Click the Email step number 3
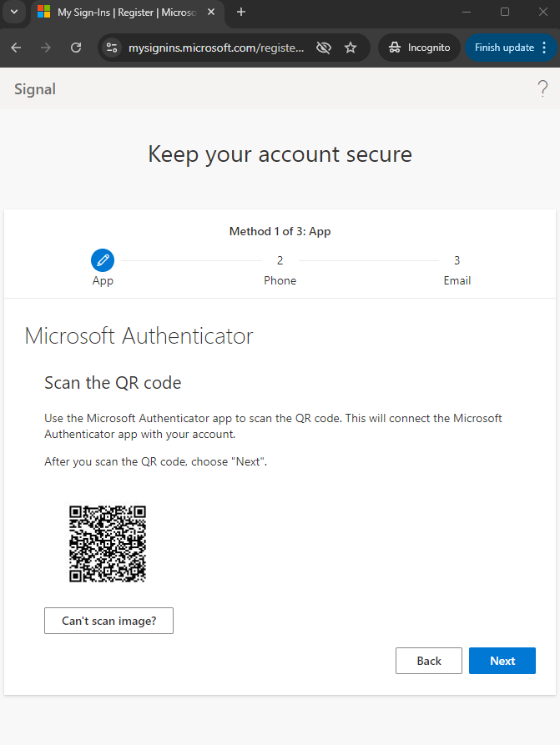Image resolution: width=560 pixels, height=745 pixels. point(457,260)
